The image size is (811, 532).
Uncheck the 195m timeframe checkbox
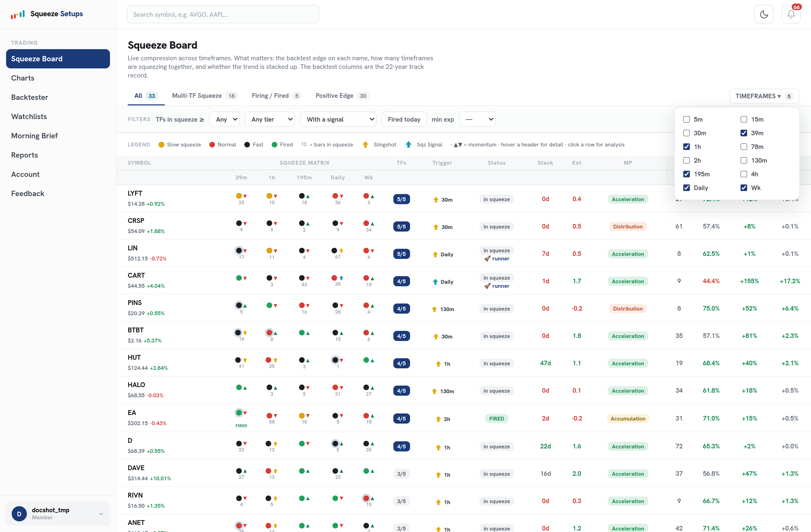tap(687, 174)
